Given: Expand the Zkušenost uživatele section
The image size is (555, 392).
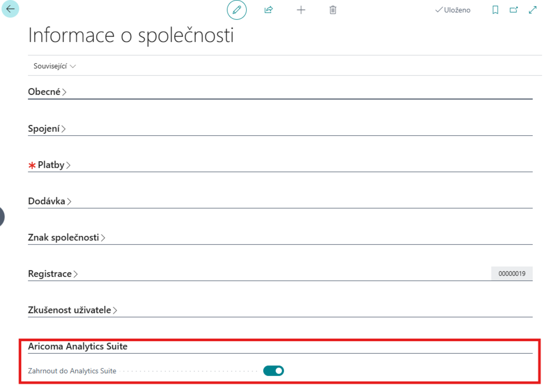Looking at the screenshot, I should 69,310.
